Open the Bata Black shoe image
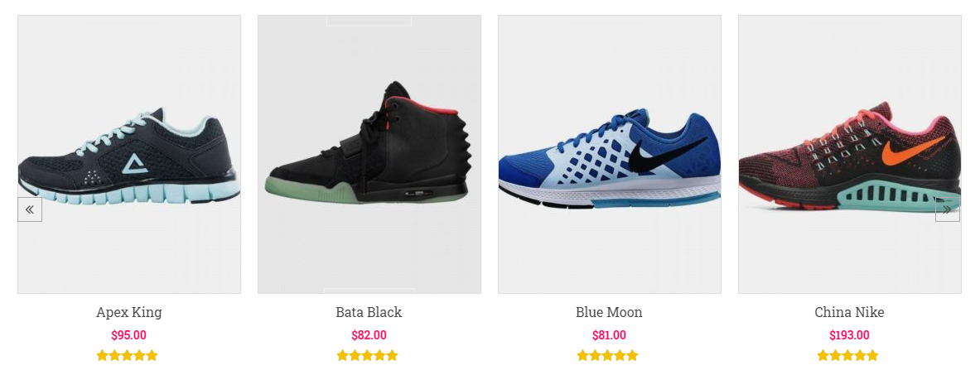 369,155
